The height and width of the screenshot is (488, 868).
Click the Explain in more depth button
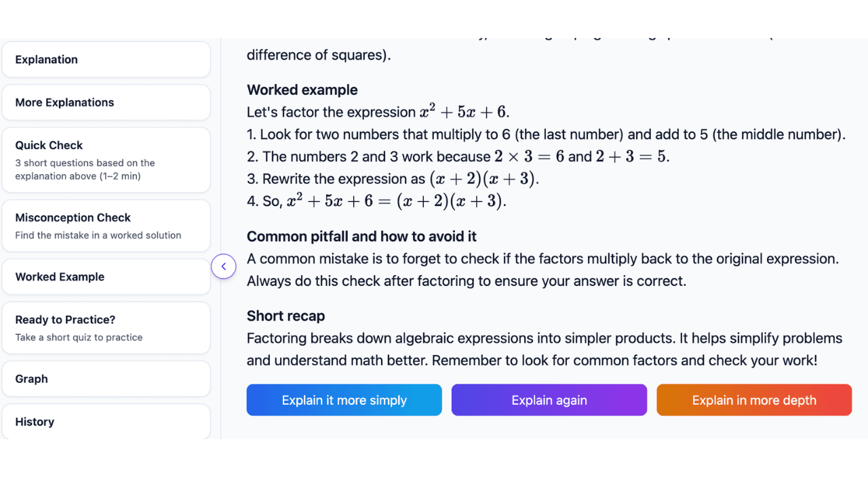(753, 400)
